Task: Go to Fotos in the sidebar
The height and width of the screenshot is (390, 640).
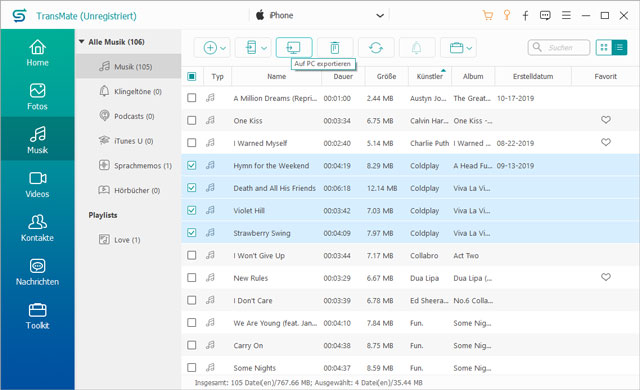Action: tap(37, 97)
